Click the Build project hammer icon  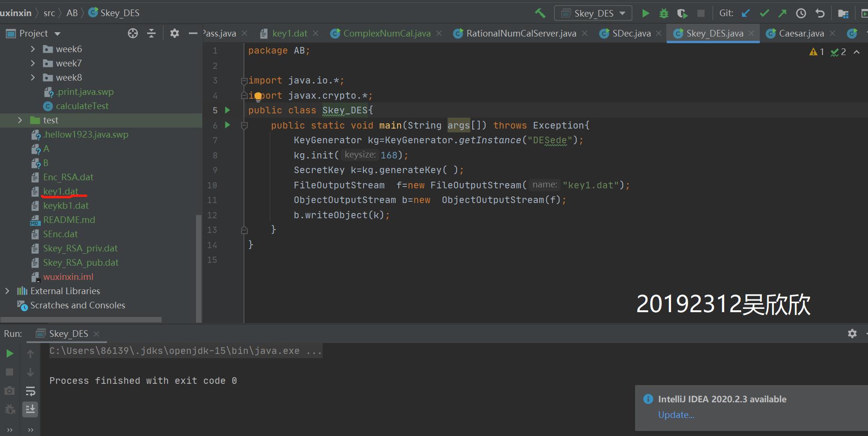(x=540, y=13)
